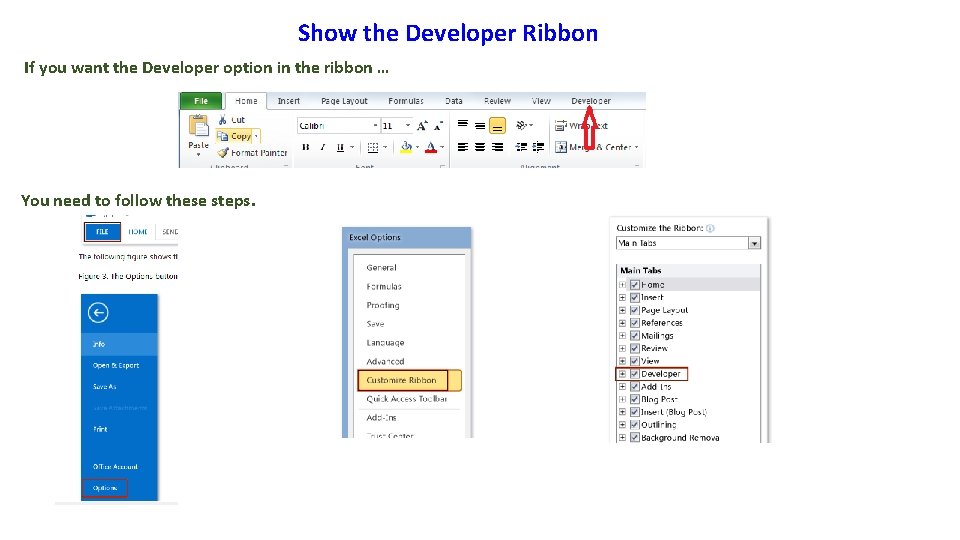The image size is (960, 540).
Task: Click Save As in the blue menu
Action: click(105, 387)
